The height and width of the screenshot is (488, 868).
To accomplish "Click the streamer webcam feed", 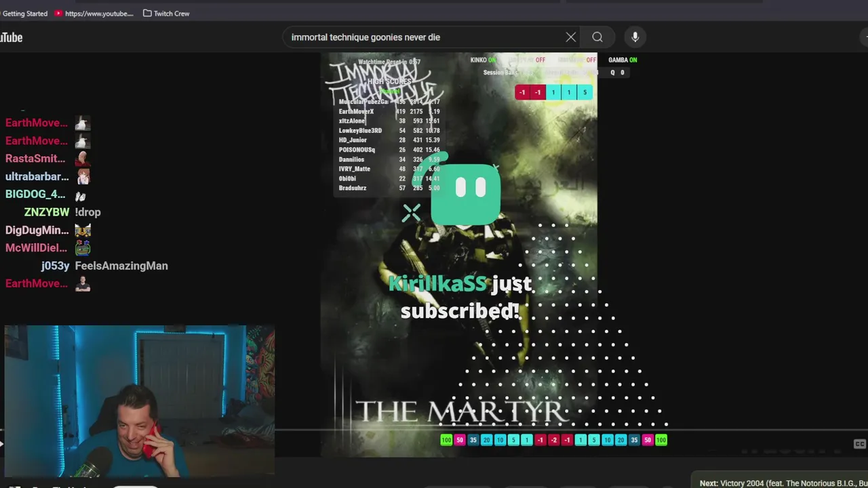I will tap(139, 401).
